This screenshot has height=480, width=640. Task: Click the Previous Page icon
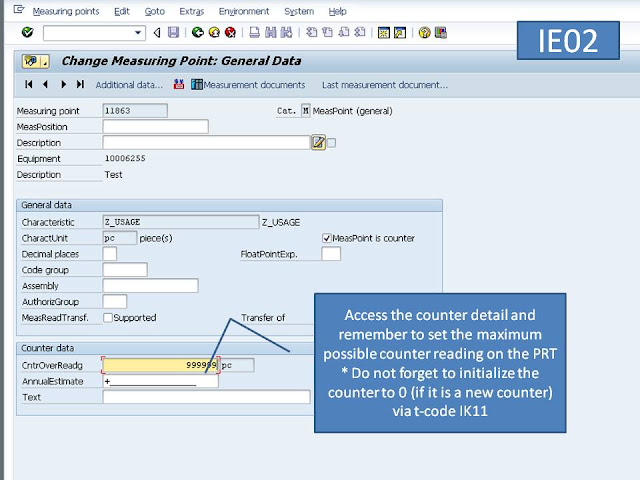pos(327,32)
